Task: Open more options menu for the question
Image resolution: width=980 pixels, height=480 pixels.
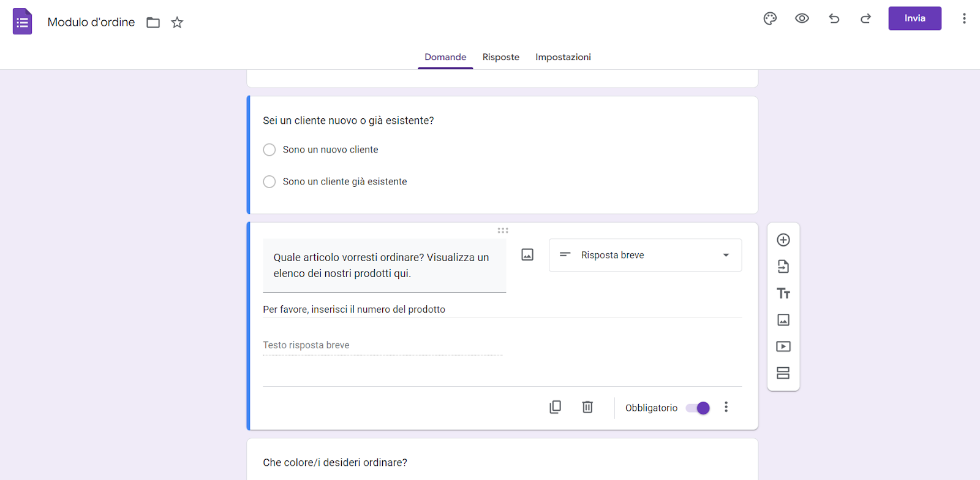Action: tap(726, 407)
